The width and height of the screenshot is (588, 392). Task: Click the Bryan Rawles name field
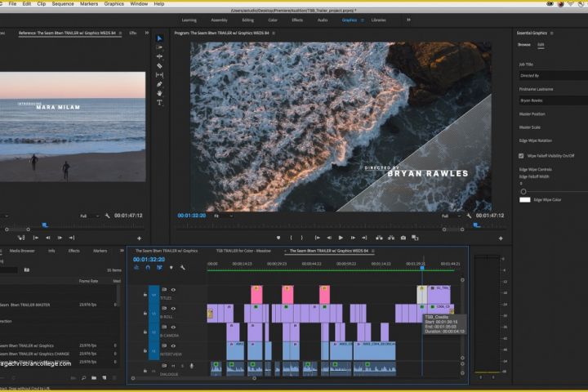coord(553,100)
